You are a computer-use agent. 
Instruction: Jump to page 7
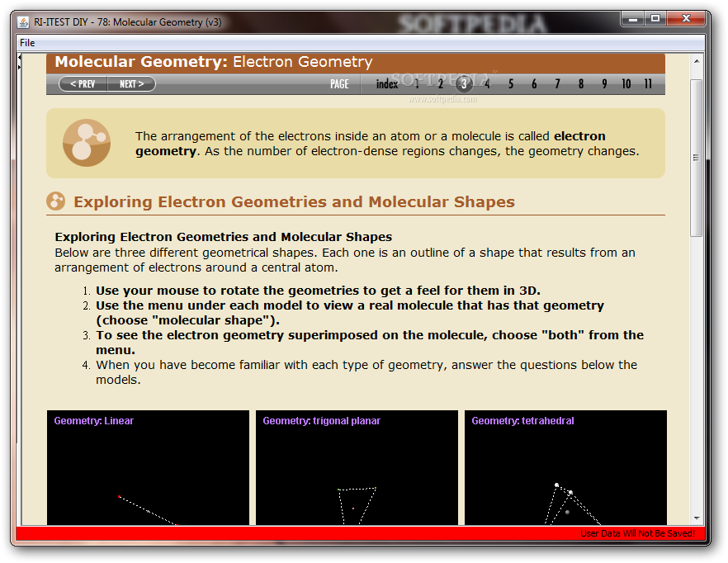(557, 84)
